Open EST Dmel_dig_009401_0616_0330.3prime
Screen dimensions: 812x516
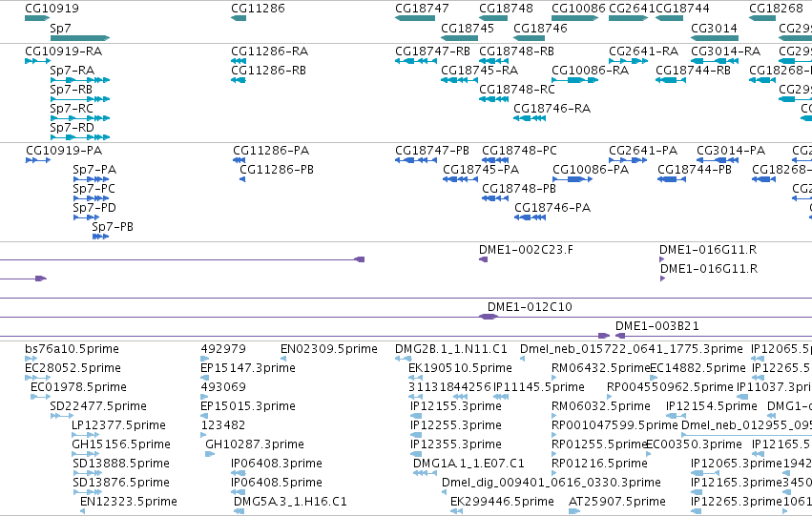coord(552,483)
